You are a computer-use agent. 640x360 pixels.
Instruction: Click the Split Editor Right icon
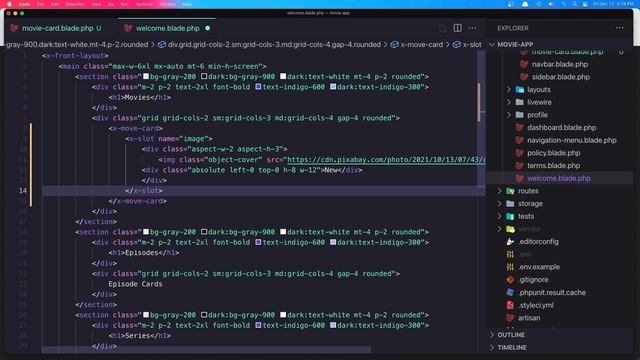pos(457,28)
